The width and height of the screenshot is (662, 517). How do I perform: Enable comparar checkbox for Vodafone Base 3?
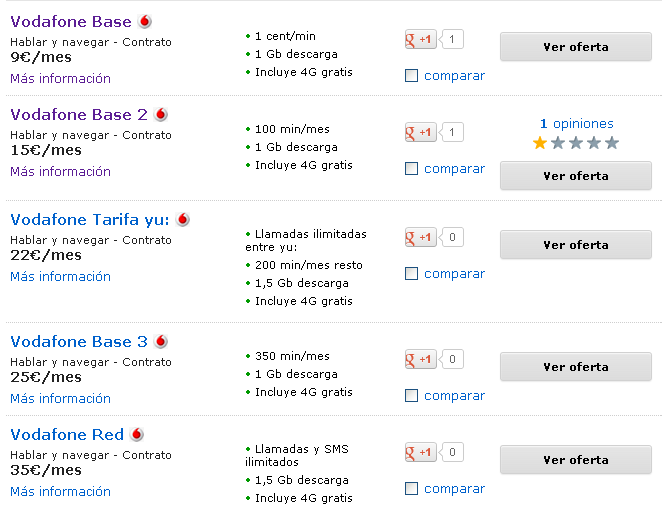pyautogui.click(x=411, y=395)
